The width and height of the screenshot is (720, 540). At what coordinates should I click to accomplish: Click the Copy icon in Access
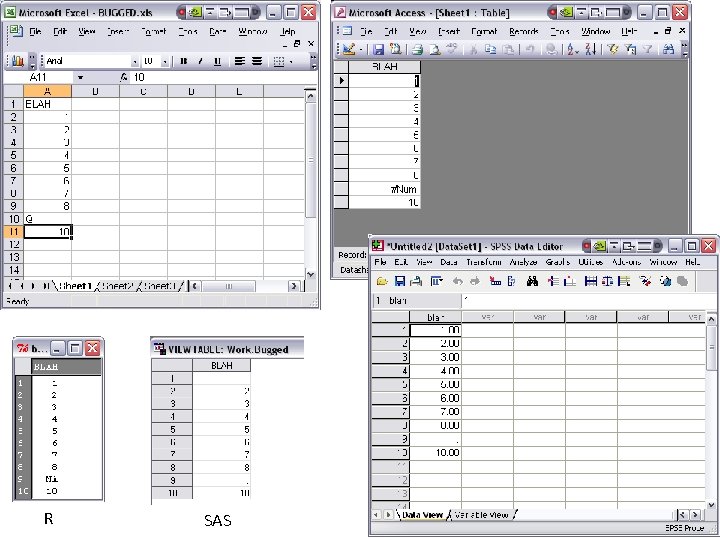pyautogui.click(x=491, y=49)
